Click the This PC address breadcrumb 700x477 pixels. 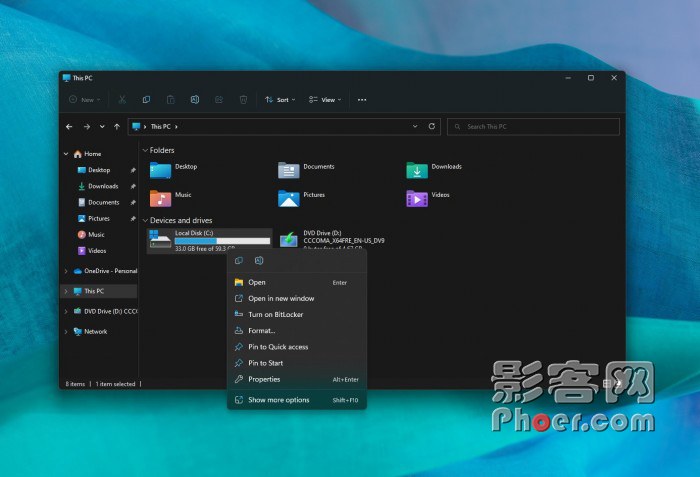[161, 127]
